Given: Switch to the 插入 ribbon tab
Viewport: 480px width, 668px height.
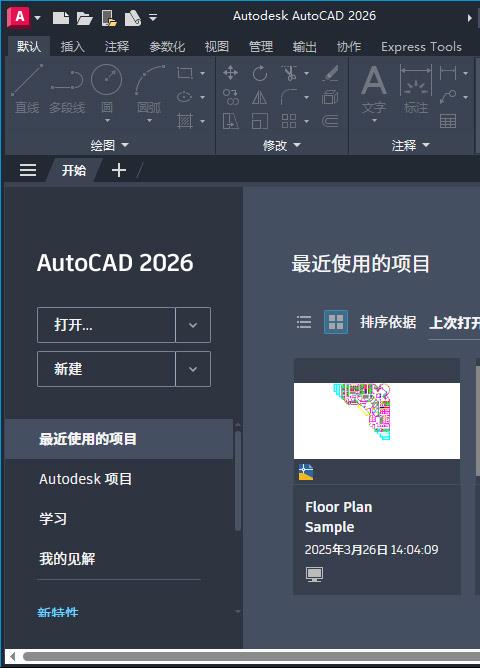Looking at the screenshot, I should pos(72,46).
